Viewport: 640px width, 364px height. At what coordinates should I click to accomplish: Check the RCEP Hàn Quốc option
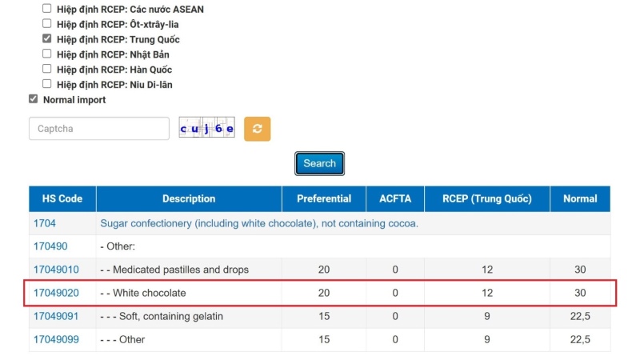46,69
